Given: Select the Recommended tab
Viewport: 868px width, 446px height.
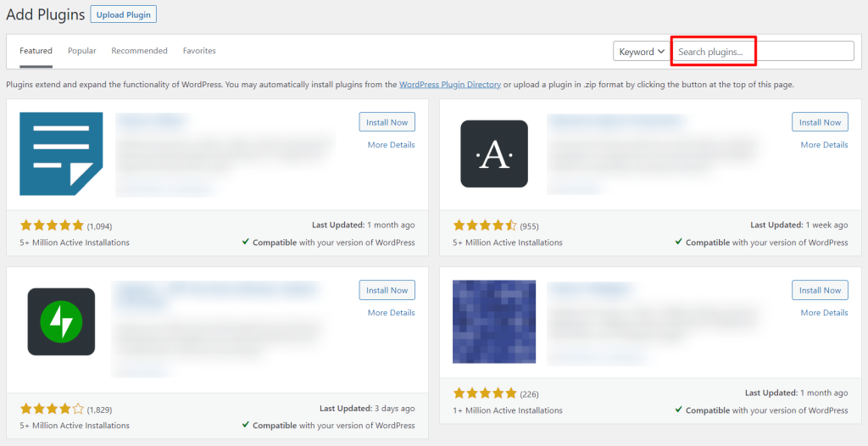Looking at the screenshot, I should click(x=140, y=50).
